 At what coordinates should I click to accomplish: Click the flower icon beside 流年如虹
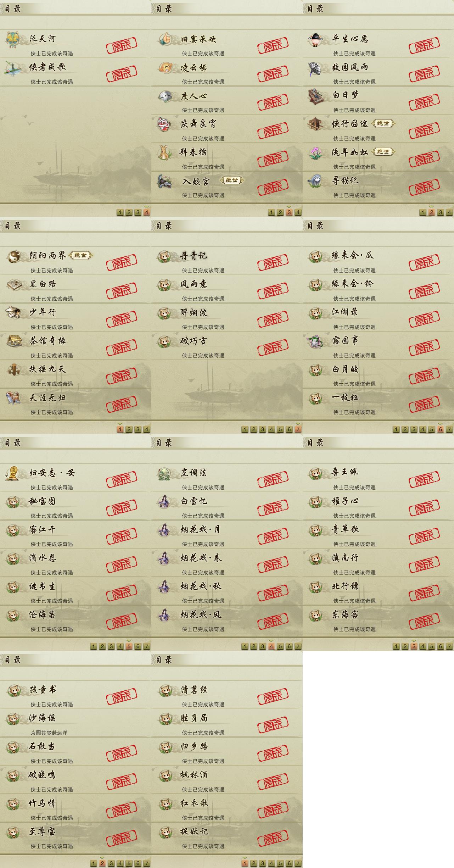pos(315,153)
